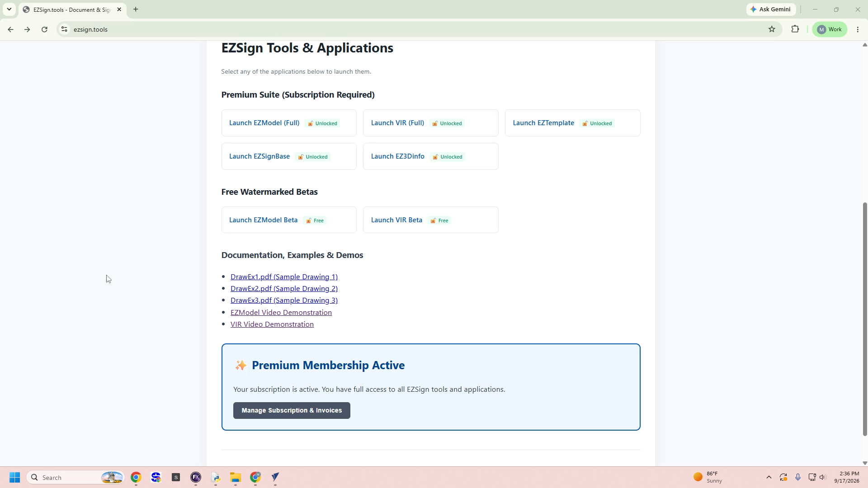The width and height of the screenshot is (868, 488).
Task: Click the Free lock icon beside EZModel Beta
Action: pyautogui.click(x=309, y=221)
